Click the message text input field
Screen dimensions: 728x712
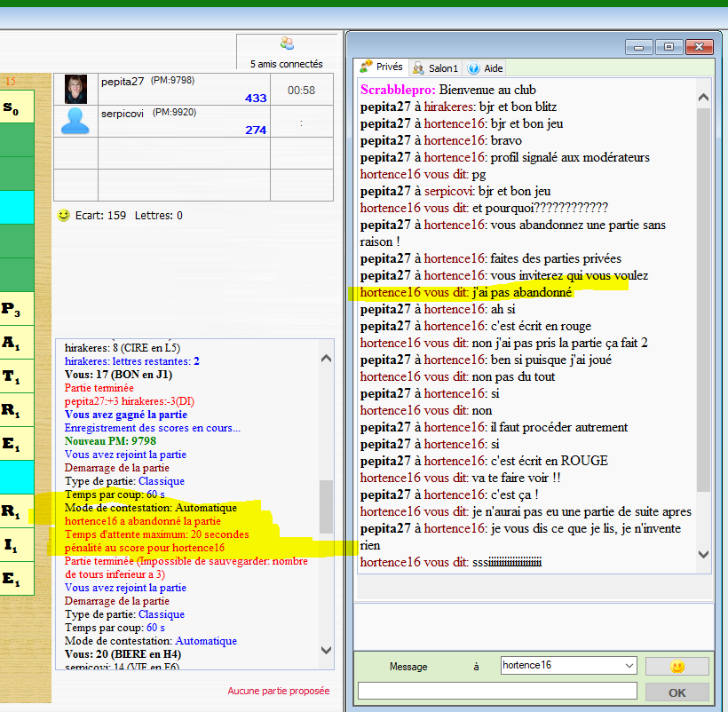coord(497,691)
